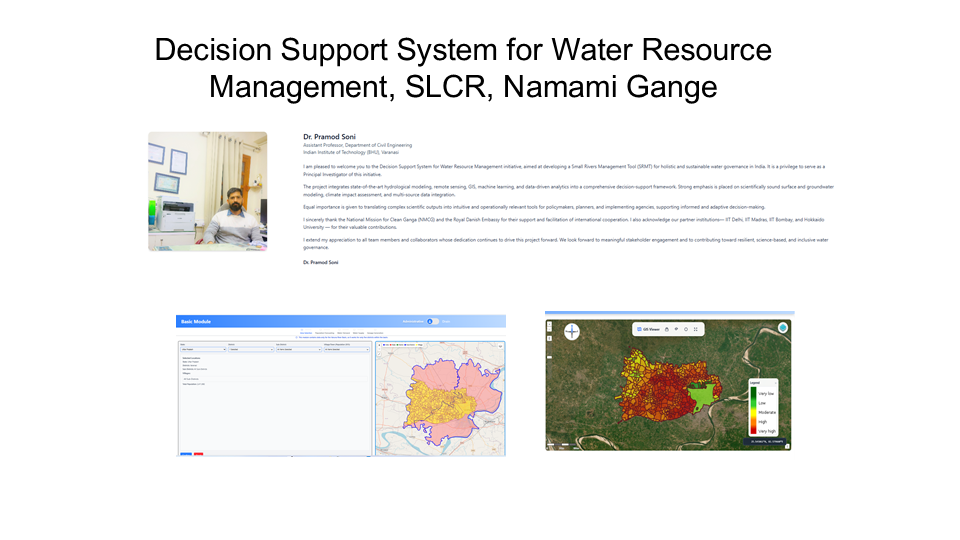960x540 pixels.
Task: Toggle the Administrative/Drain switch in Basic Module
Action: pyautogui.click(x=432, y=321)
